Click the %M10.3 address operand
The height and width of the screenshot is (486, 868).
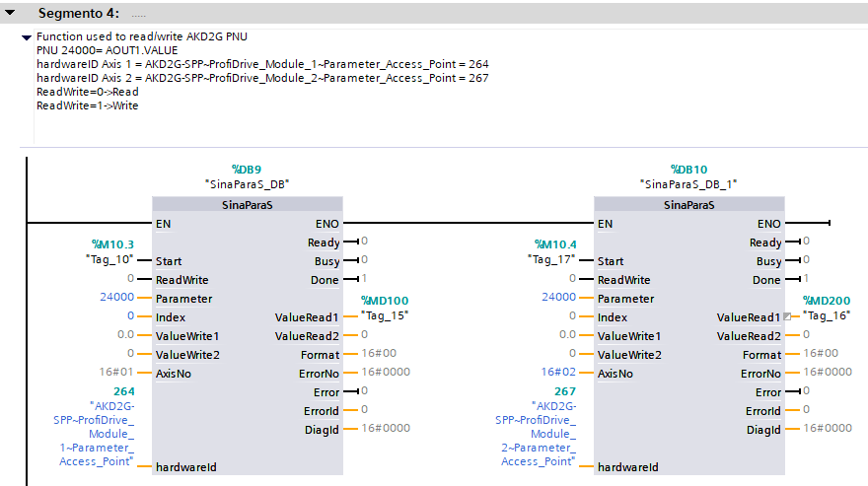coord(112,244)
